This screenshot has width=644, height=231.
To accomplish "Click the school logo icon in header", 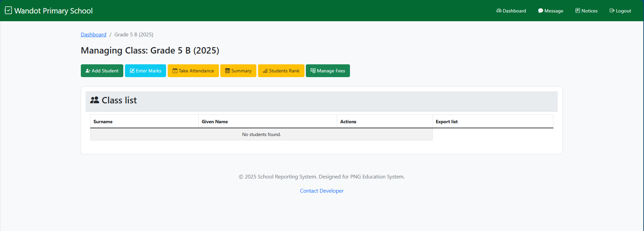I will [x=8, y=10].
